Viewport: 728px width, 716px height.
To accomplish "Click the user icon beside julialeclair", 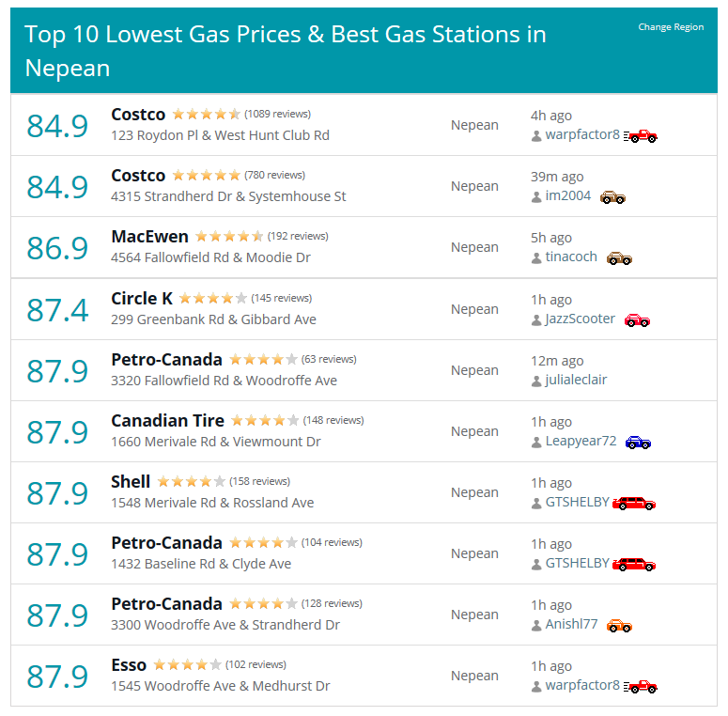I will pyautogui.click(x=536, y=381).
